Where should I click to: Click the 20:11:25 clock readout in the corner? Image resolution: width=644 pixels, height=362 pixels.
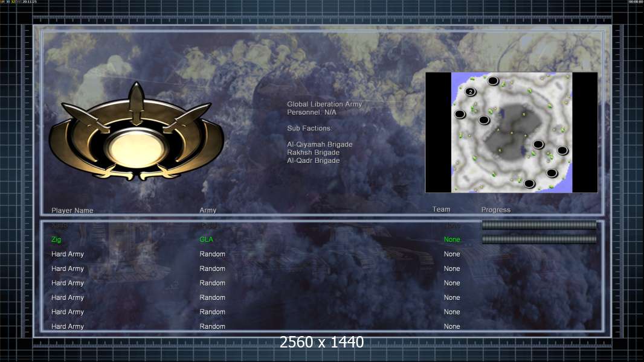(x=29, y=2)
